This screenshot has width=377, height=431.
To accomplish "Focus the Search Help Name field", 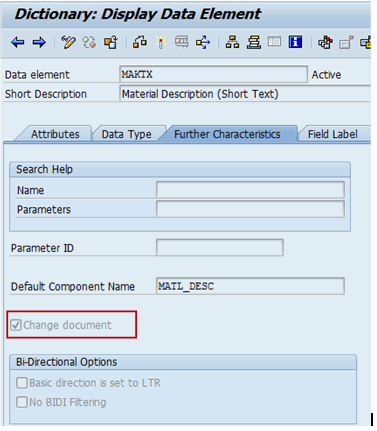I will 250,190.
